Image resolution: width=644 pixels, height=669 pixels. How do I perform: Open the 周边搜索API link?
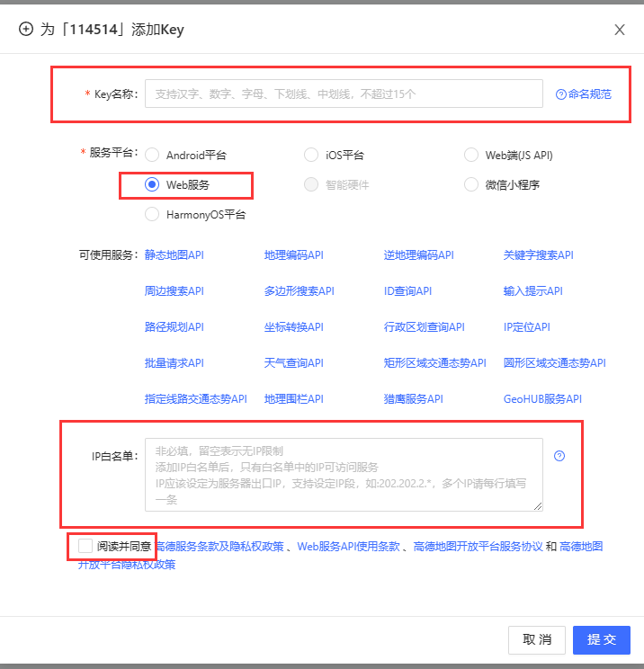[x=174, y=291]
